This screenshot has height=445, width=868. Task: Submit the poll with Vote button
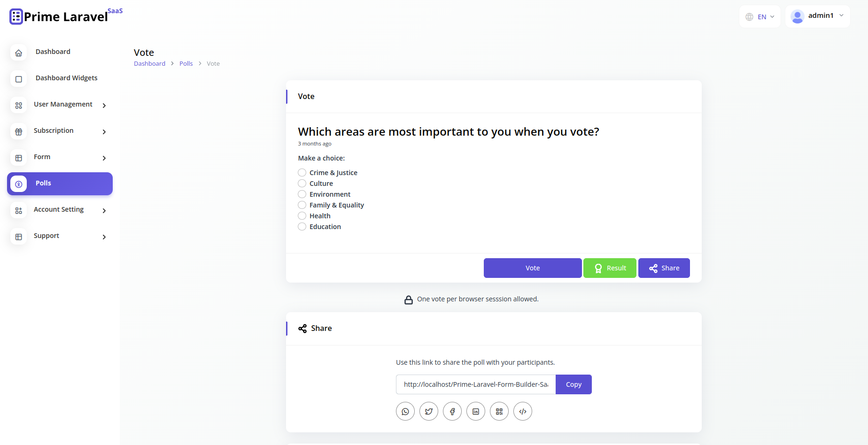533,268
